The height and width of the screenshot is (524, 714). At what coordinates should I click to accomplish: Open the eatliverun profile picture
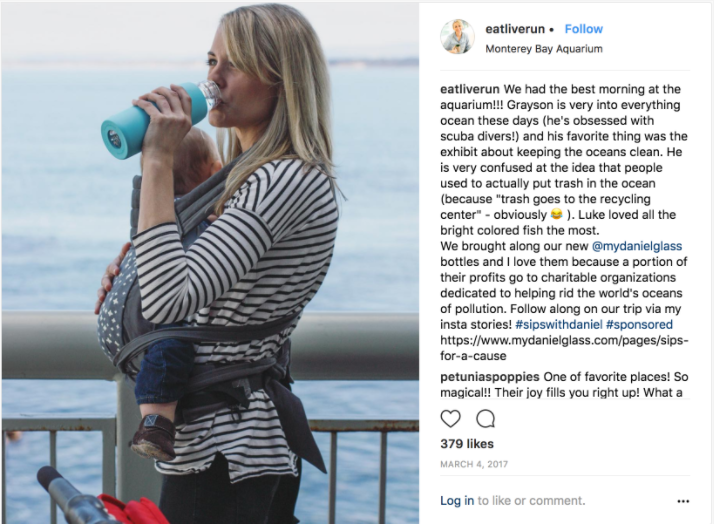(457, 36)
